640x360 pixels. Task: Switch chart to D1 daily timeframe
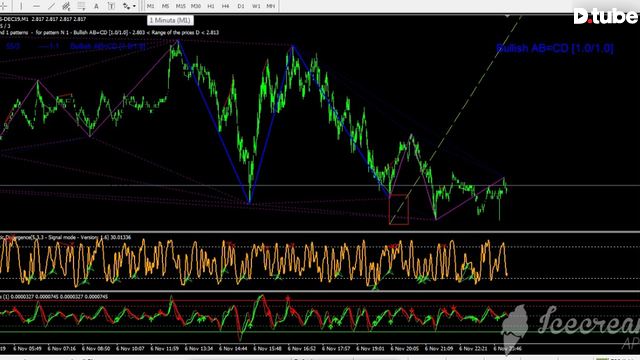click(x=241, y=6)
